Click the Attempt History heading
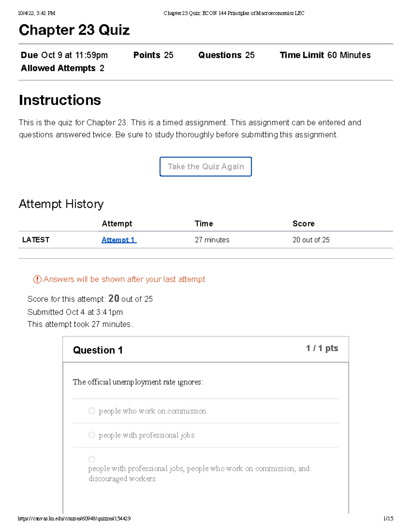411x532 pixels. pos(61,204)
